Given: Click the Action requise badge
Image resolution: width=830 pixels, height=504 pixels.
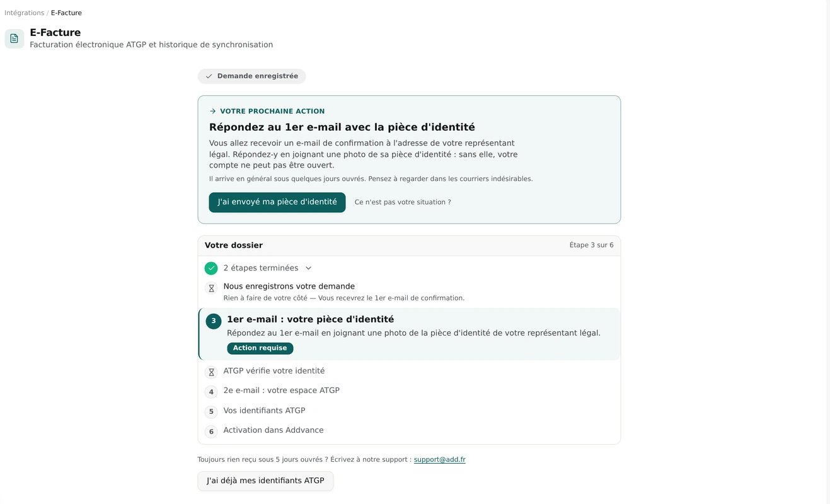Looking at the screenshot, I should pyautogui.click(x=260, y=348).
